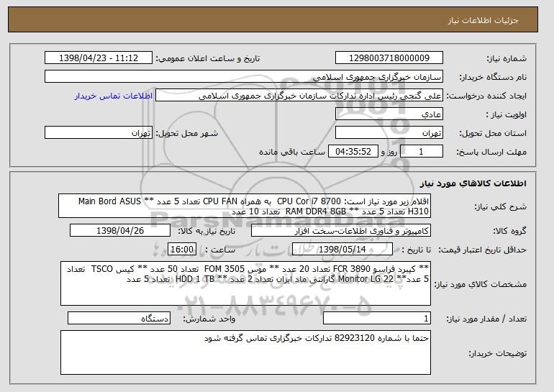
Task: Click the remaining time field 04:35:52
Action: (353, 152)
